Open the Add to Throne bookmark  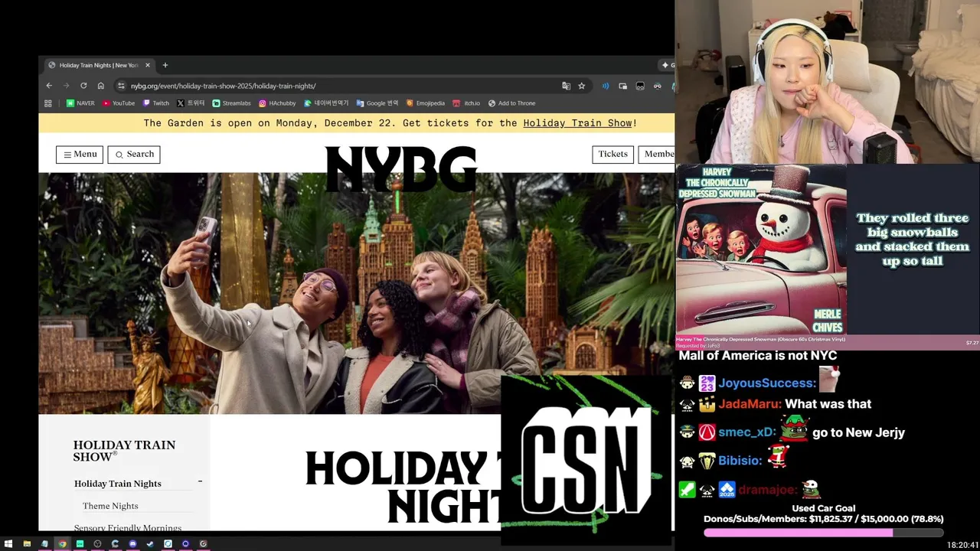(x=511, y=103)
